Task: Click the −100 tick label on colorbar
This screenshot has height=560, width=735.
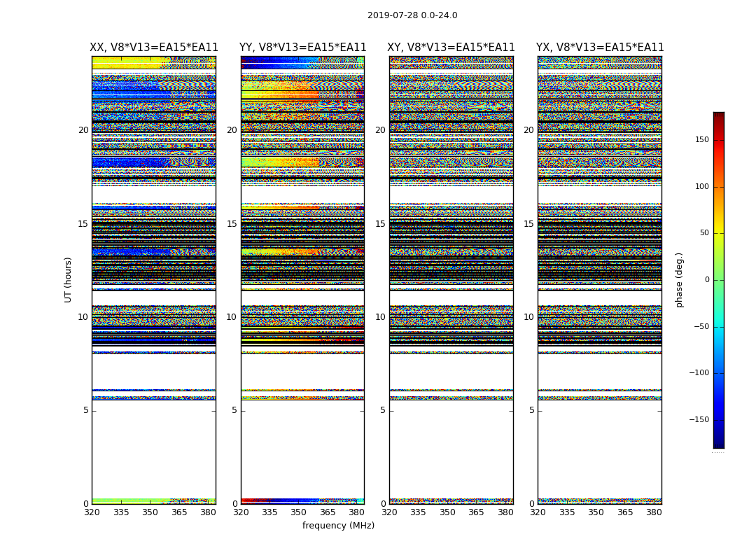Action: click(x=699, y=373)
